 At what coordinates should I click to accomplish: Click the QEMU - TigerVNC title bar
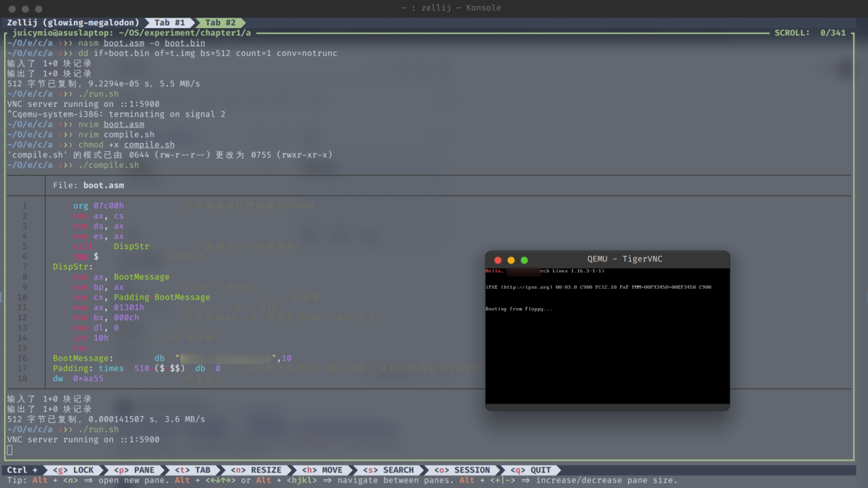tap(625, 259)
